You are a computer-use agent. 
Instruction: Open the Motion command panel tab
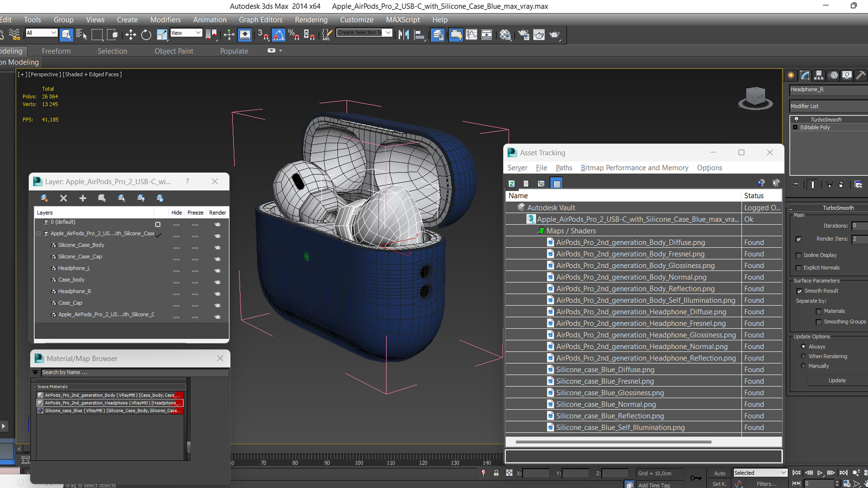(834, 75)
